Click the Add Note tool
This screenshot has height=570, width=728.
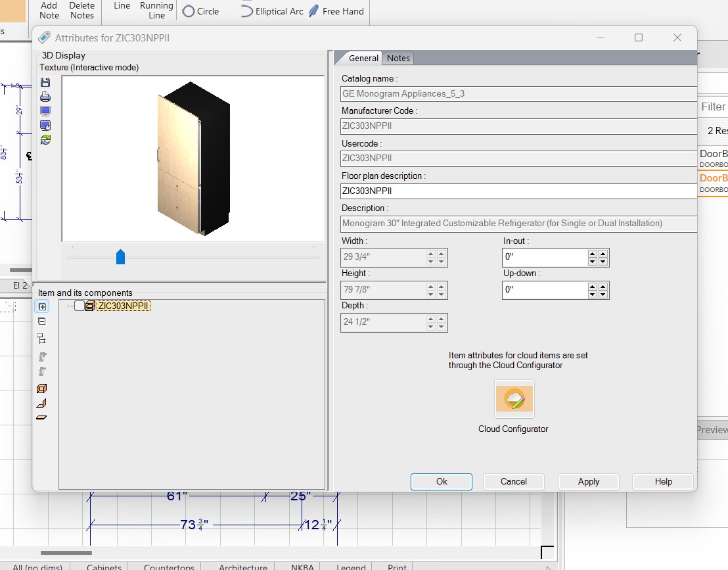[49, 11]
